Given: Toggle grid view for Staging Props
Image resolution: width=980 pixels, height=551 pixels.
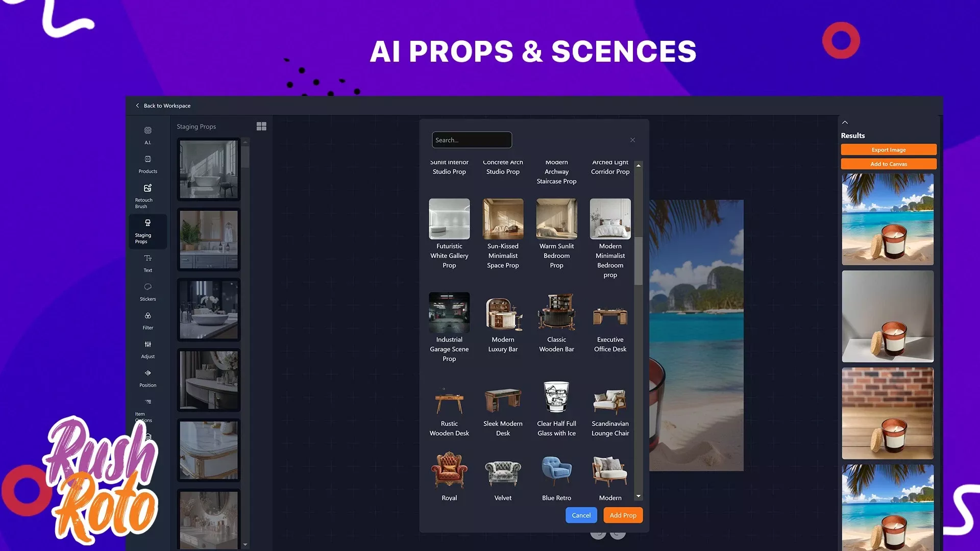Looking at the screenshot, I should click(x=261, y=127).
